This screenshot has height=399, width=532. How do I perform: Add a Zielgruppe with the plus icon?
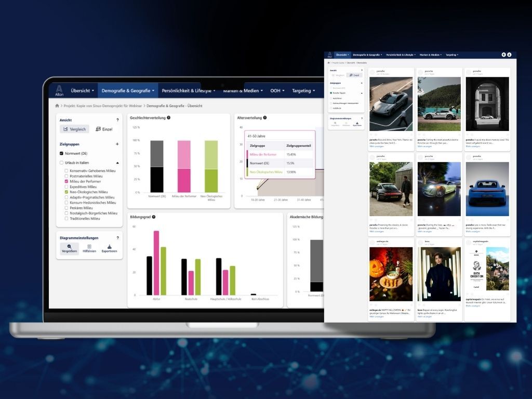[x=117, y=144]
